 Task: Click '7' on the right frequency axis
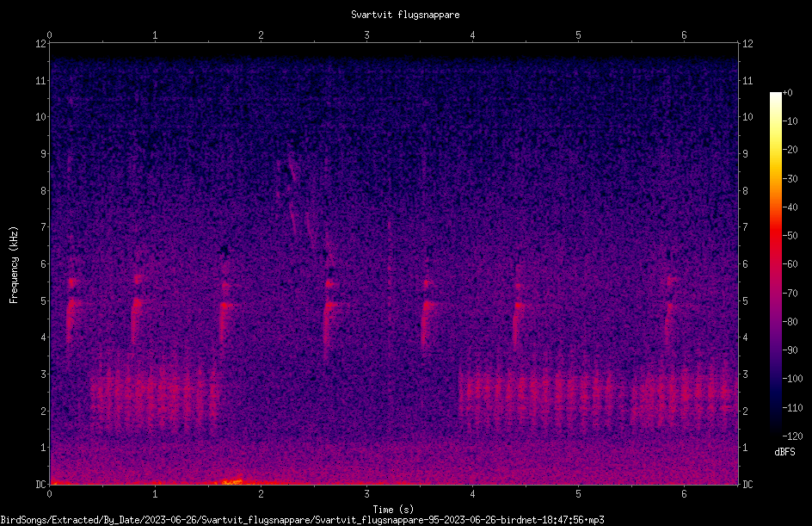pyautogui.click(x=745, y=227)
